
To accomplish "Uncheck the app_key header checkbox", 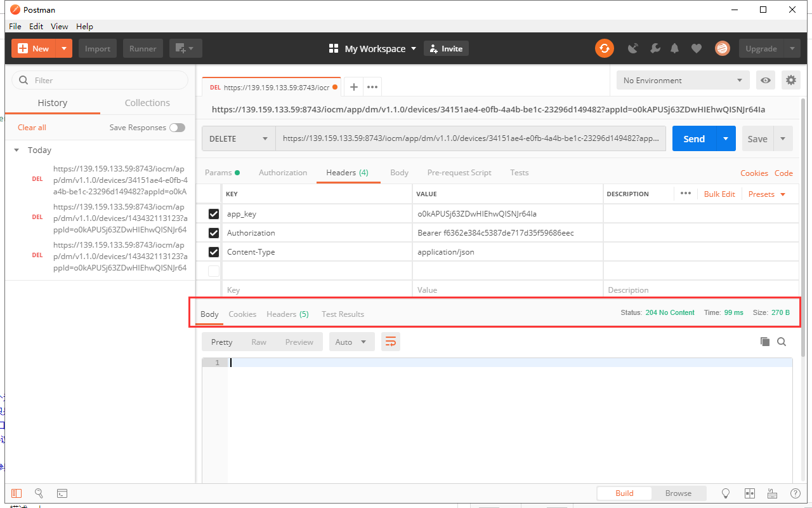I will [x=214, y=214].
